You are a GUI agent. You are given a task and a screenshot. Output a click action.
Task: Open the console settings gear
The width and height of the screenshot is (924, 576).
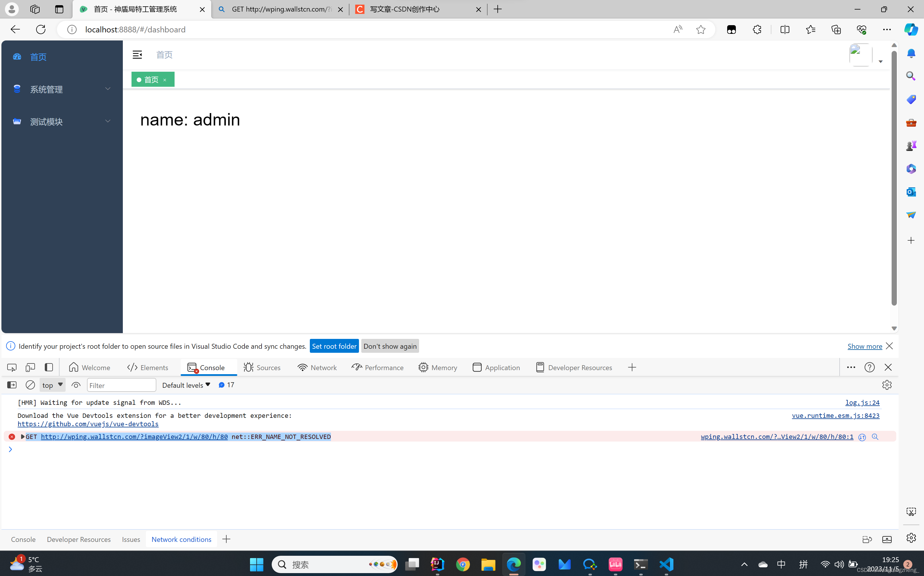887,385
